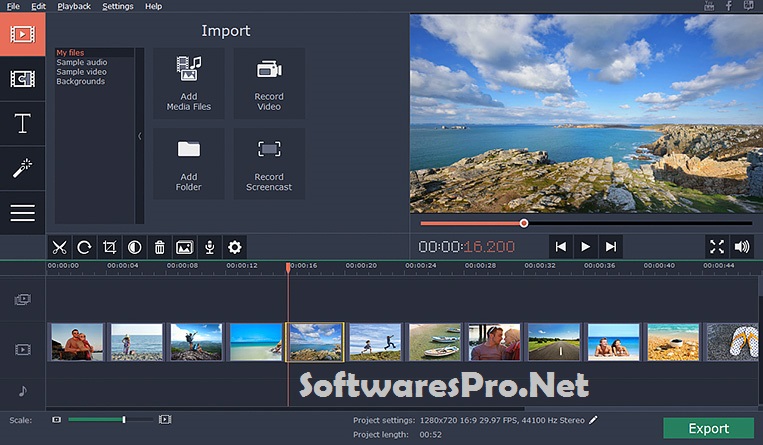Screen dimensions: 763x445
Task: Click Add Media Files tile
Action: (189, 83)
